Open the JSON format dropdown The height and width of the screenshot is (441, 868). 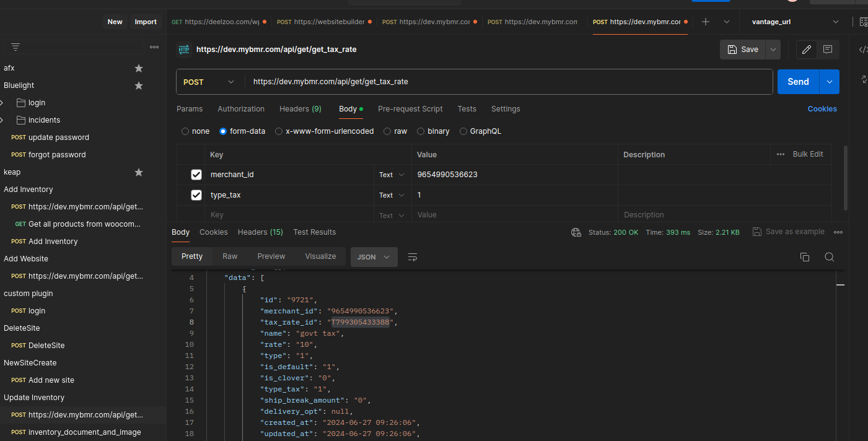click(374, 257)
